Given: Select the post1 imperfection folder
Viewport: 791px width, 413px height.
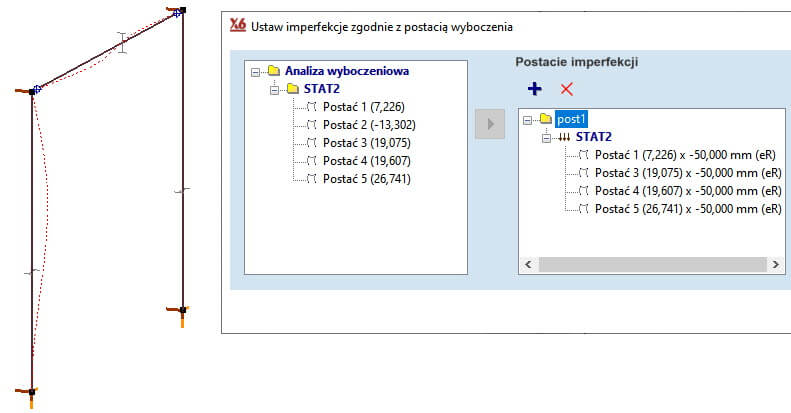Looking at the screenshot, I should (572, 119).
